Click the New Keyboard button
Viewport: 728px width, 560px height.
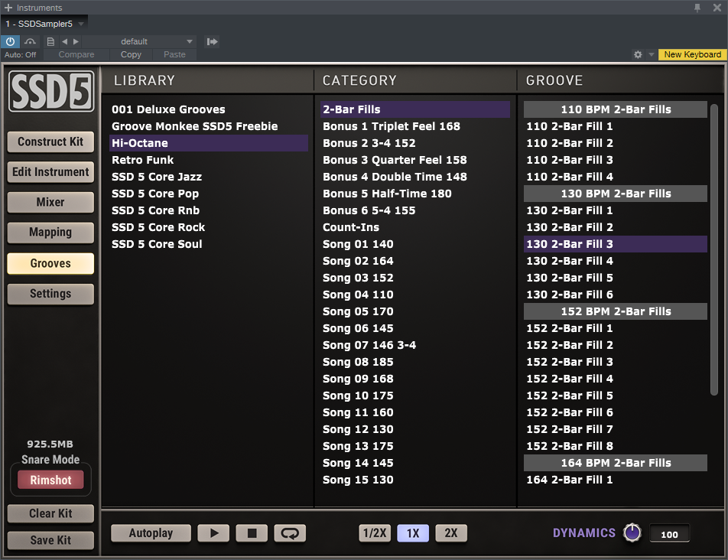coord(692,54)
